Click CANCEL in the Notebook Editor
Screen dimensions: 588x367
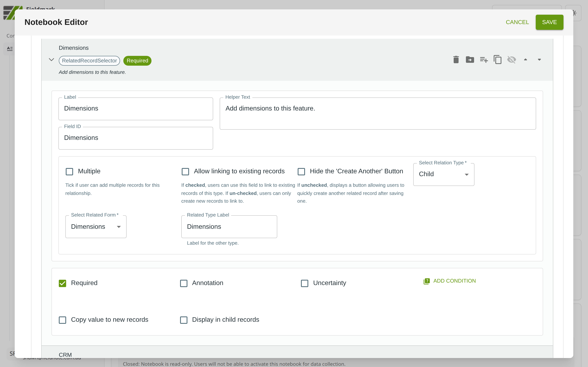[x=517, y=22]
